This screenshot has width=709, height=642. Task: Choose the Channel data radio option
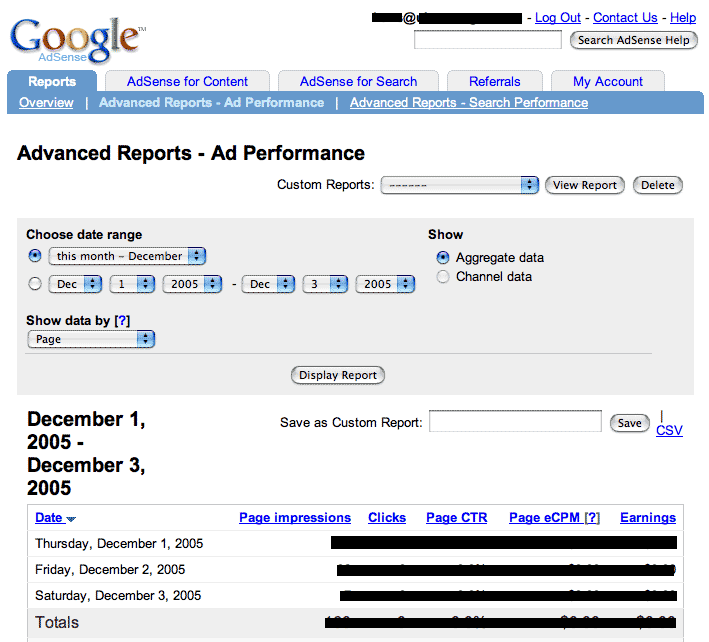click(443, 276)
